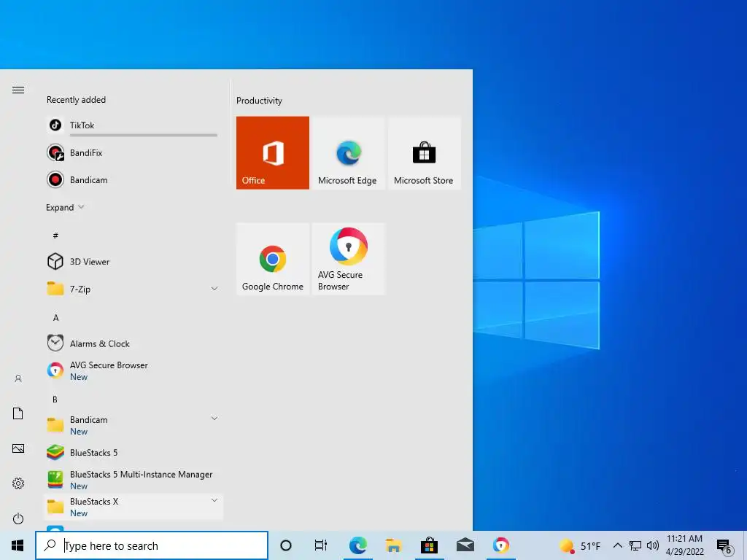Jump to apps by clicking # header
This screenshot has height=560, width=747.
[55, 236]
